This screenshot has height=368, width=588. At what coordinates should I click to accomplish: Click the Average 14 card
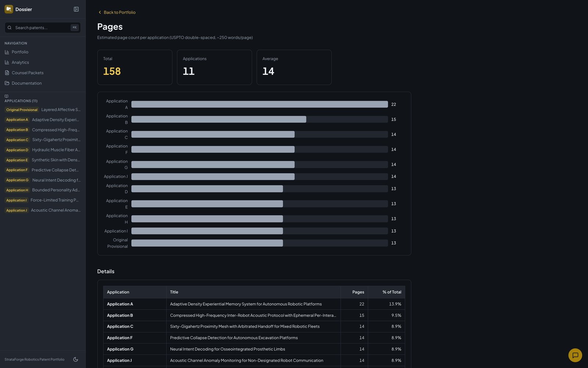[x=294, y=67]
